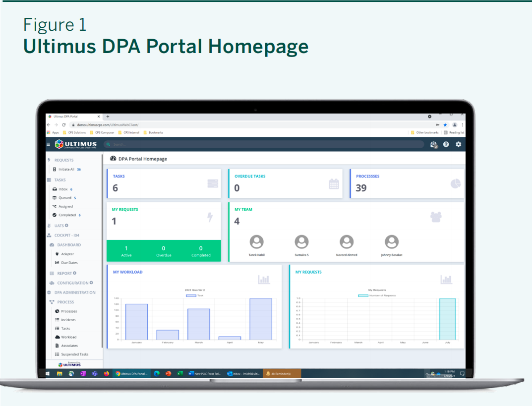Click the May bar in workload chart
This screenshot has height=406, width=532.
coord(260,319)
